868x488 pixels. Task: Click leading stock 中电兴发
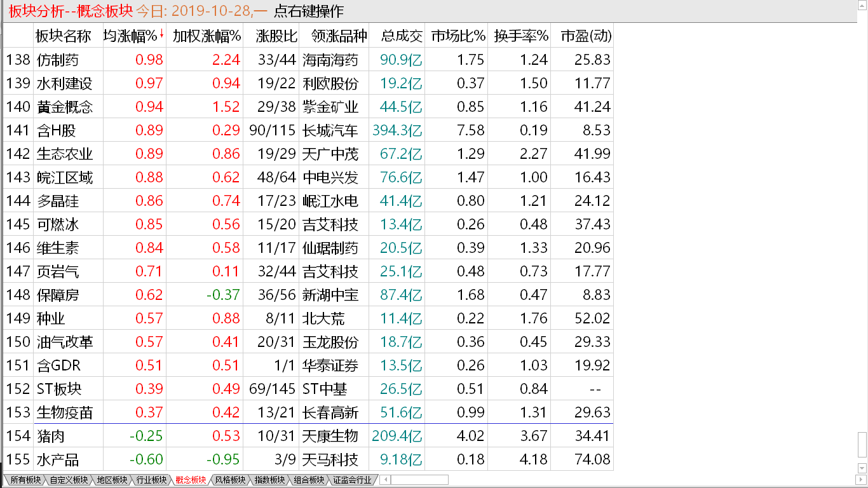(330, 177)
